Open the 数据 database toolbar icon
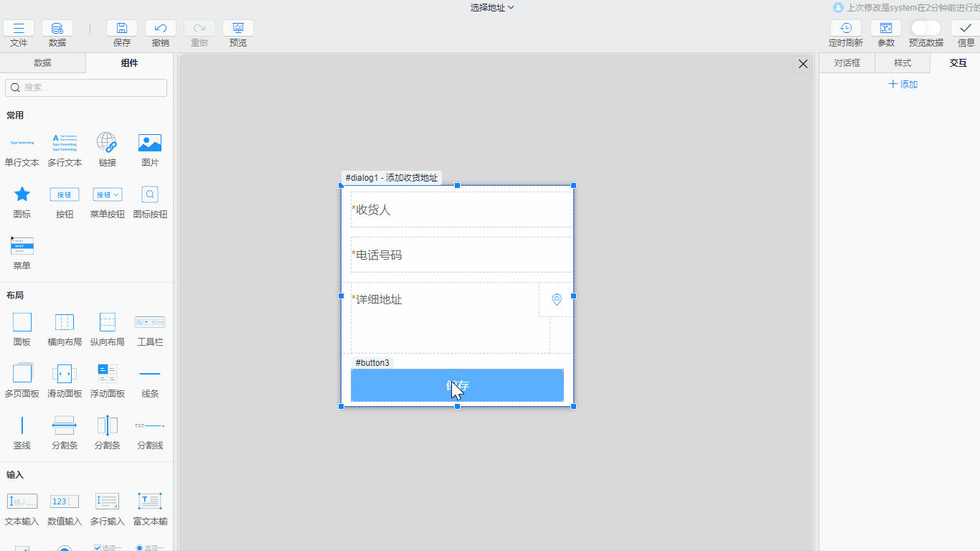Screen dimensions: 980x551 click(x=57, y=29)
